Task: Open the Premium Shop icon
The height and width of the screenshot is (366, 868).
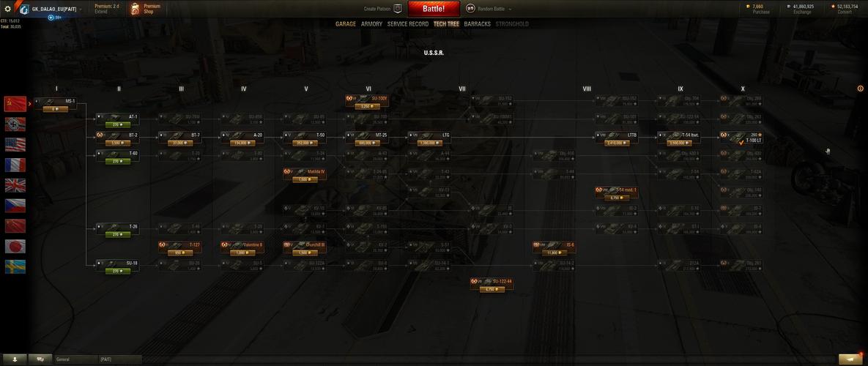Action: click(136, 9)
